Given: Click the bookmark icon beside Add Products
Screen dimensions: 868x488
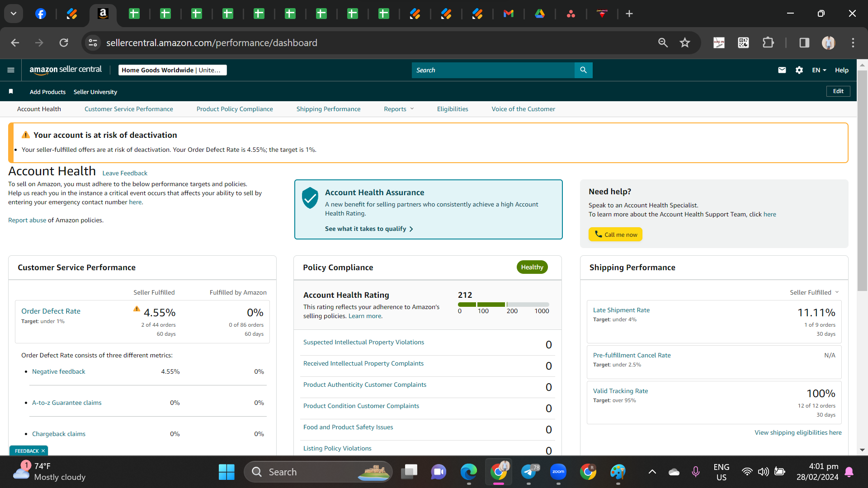Looking at the screenshot, I should pyautogui.click(x=11, y=92).
